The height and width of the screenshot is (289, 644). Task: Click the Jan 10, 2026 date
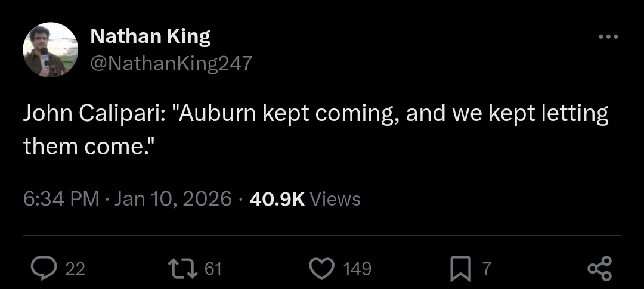172,198
